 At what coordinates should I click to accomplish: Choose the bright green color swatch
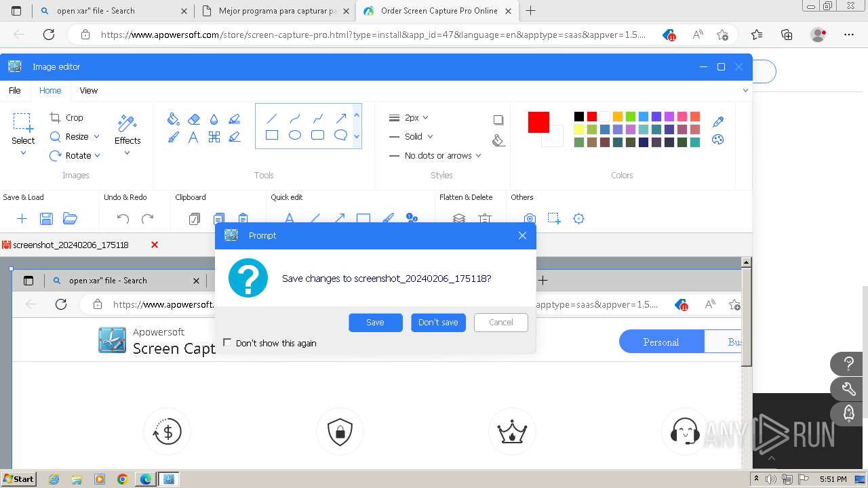[x=631, y=117]
